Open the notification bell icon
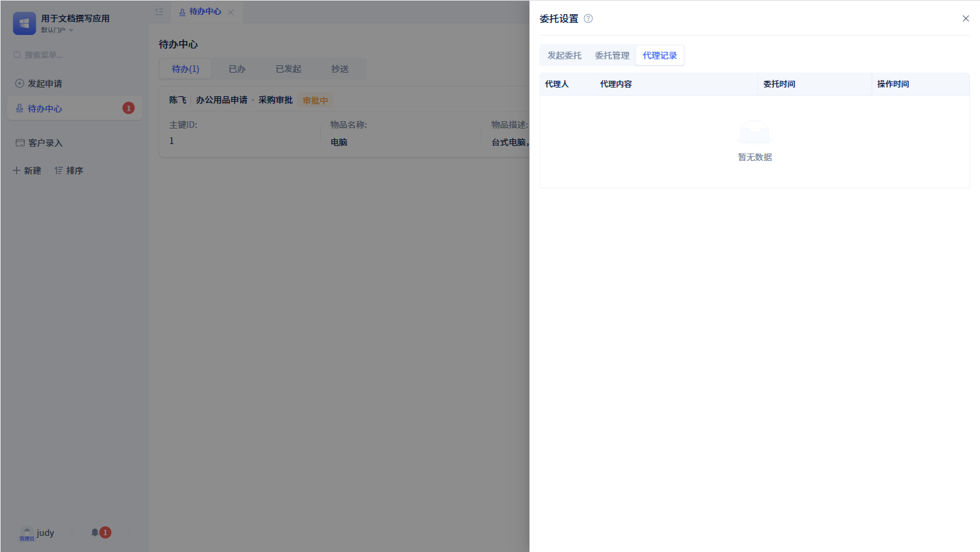The width and height of the screenshot is (980, 552). point(95,532)
